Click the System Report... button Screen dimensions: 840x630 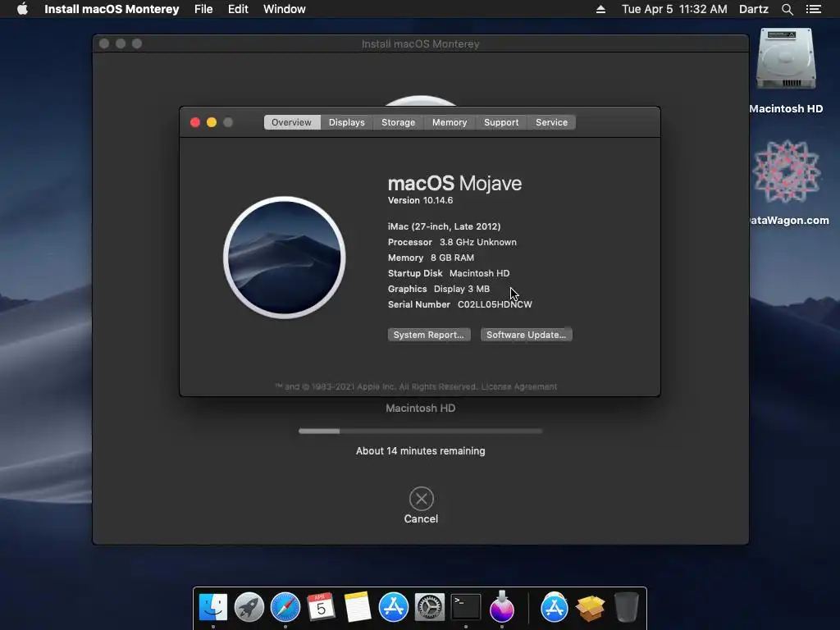point(429,335)
